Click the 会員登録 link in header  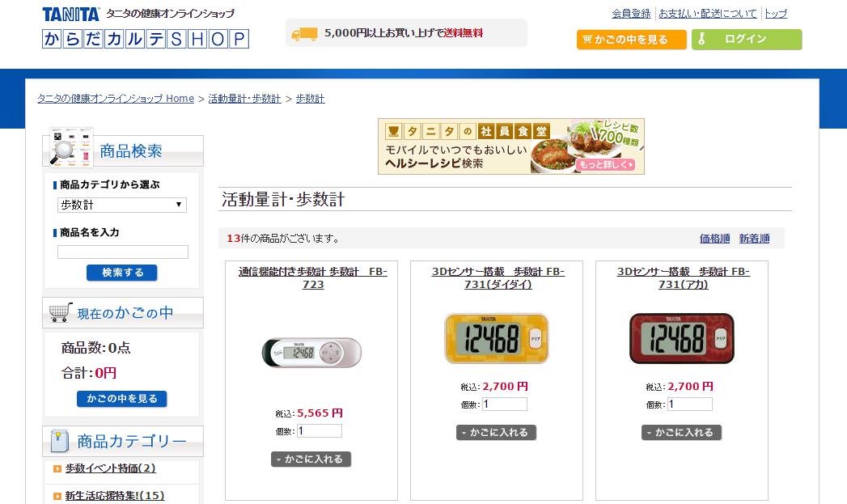[x=631, y=14]
